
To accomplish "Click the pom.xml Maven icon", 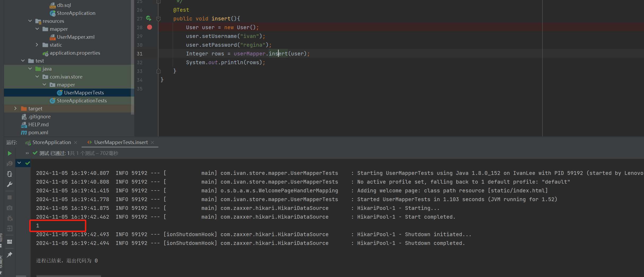I will pyautogui.click(x=24, y=132).
